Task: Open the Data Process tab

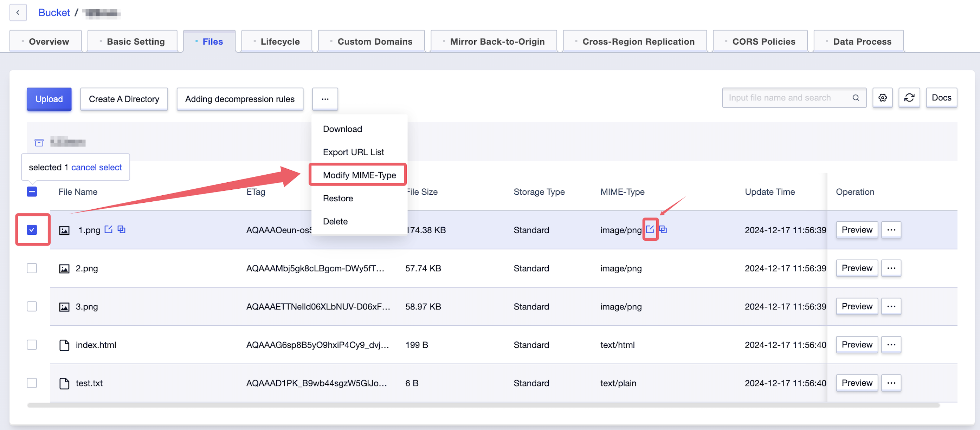Action: 859,41
